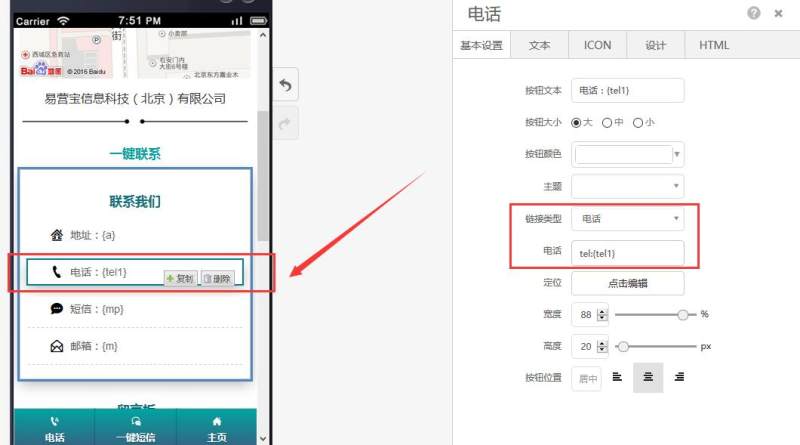Click the tel:{tel1} phone input field
This screenshot has height=445, width=800.
(x=628, y=253)
